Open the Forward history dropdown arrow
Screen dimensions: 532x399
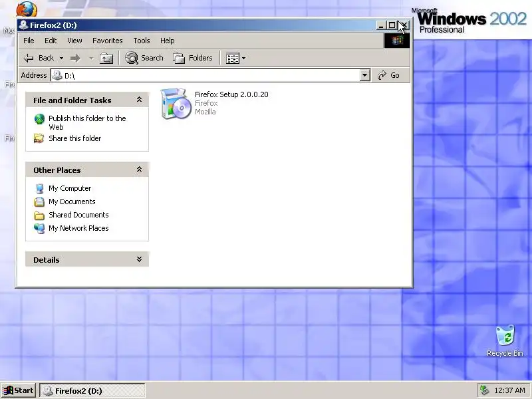pos(91,58)
